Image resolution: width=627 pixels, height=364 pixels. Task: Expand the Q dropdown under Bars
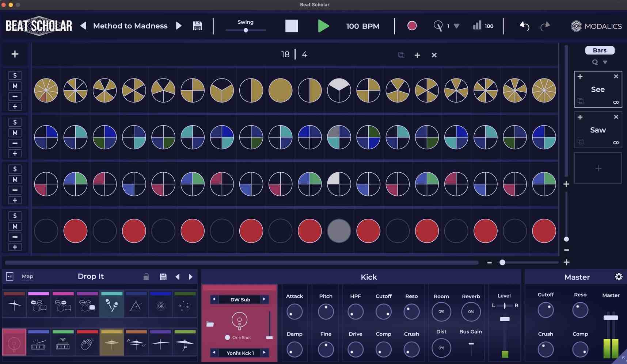coord(605,62)
